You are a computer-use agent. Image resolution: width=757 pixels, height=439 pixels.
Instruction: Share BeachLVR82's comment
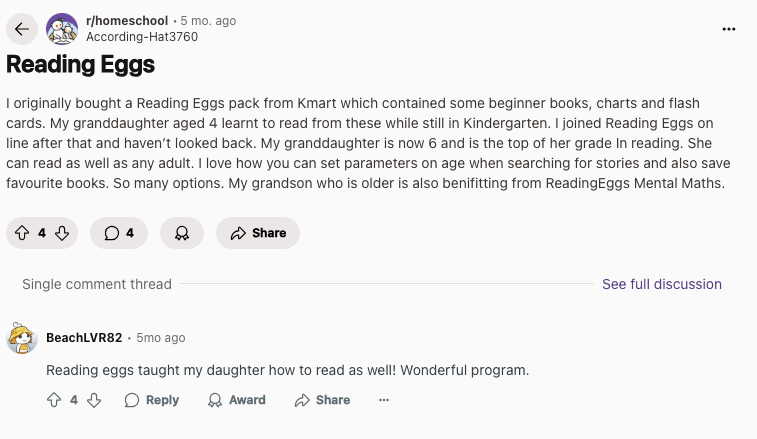point(322,400)
